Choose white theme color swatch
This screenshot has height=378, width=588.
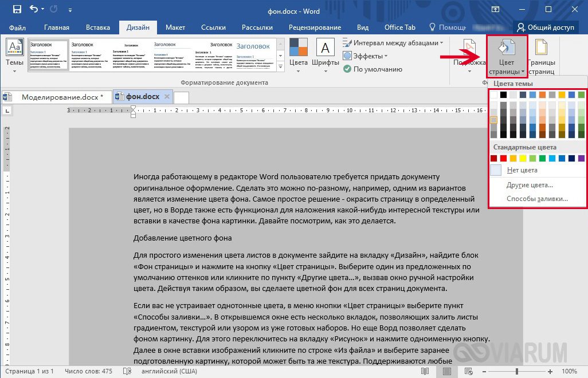click(x=494, y=94)
